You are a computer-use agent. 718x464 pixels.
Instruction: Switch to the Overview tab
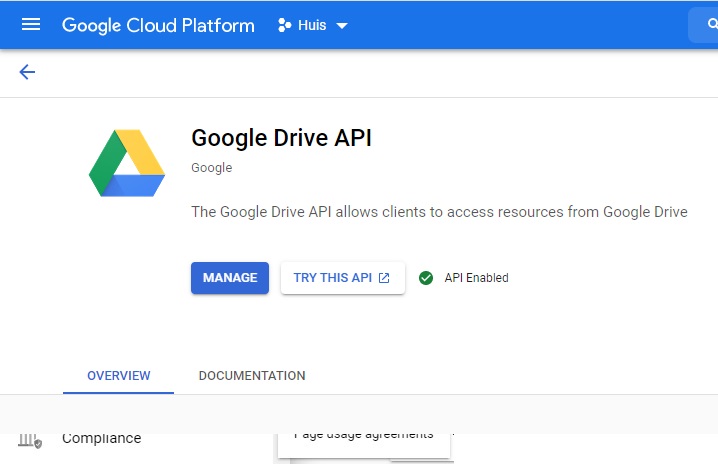click(118, 376)
